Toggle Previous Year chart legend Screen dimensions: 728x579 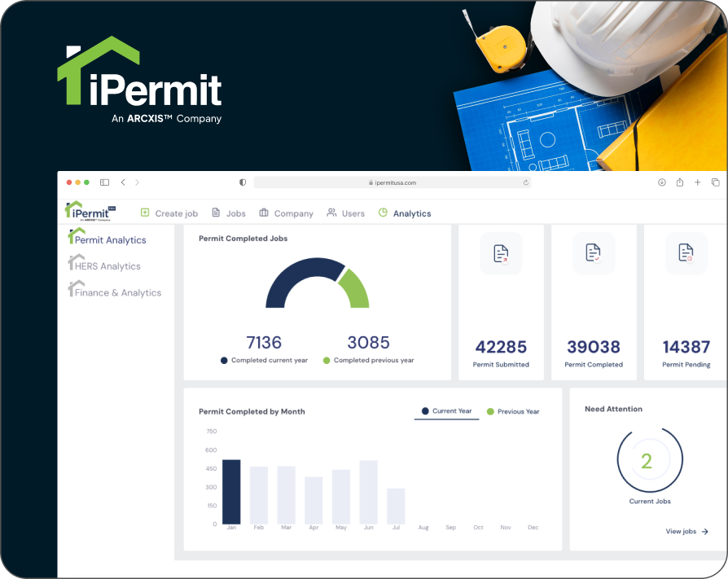tap(512, 412)
